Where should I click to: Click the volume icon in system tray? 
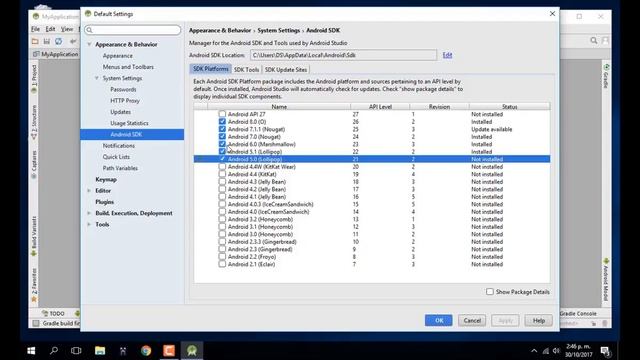[556, 351]
